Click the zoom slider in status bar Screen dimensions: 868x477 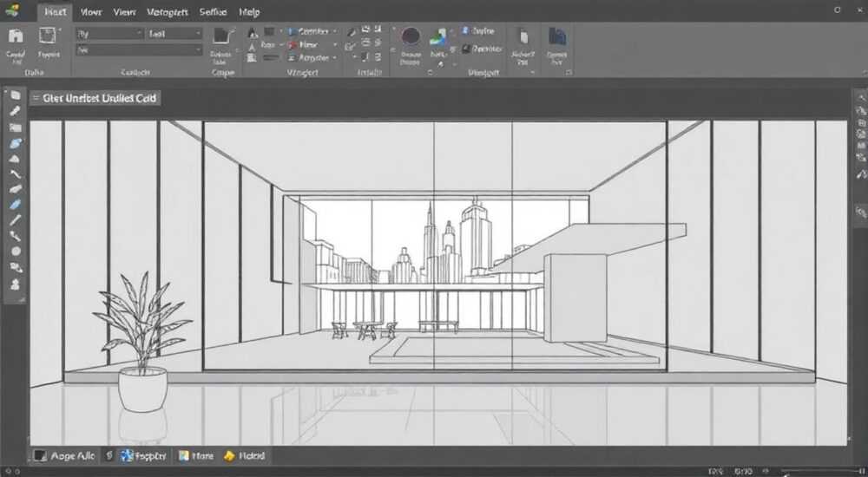(x=822, y=472)
